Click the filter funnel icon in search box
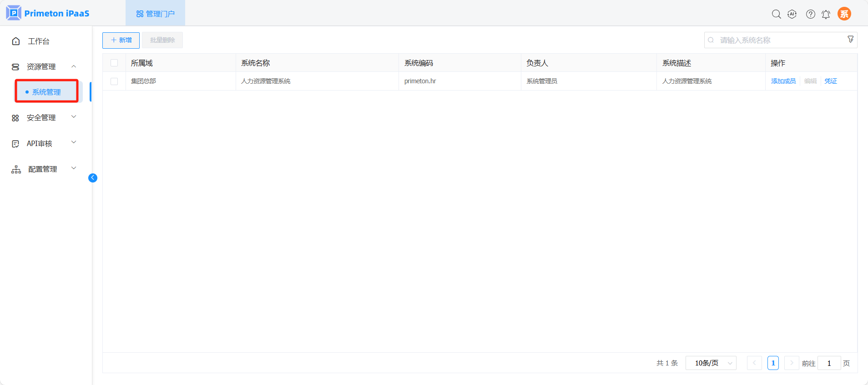Viewport: 868px width, 385px height. [x=850, y=40]
